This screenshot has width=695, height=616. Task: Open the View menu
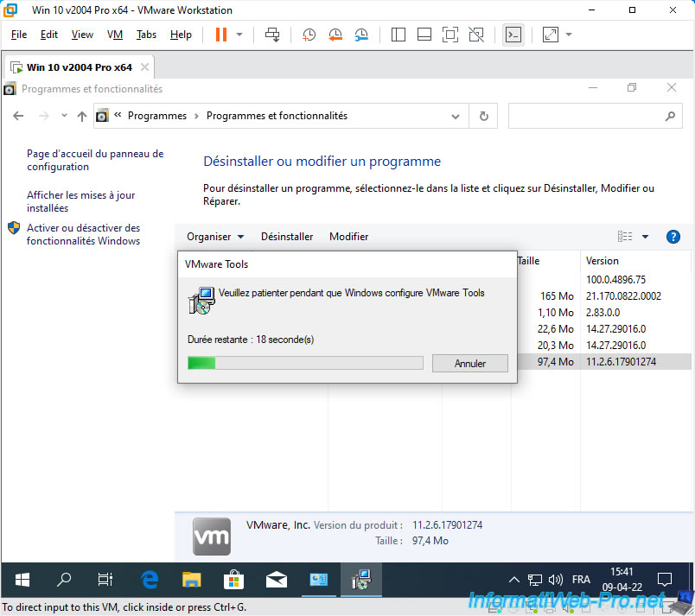[82, 35]
